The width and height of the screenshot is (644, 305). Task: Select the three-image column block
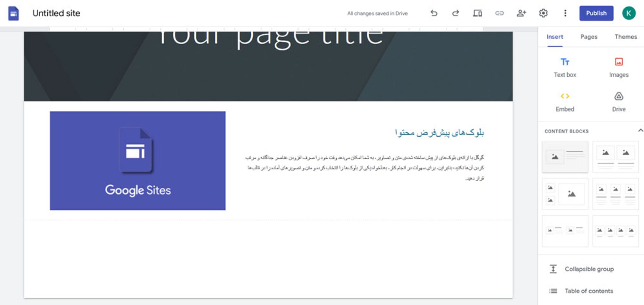(x=615, y=194)
